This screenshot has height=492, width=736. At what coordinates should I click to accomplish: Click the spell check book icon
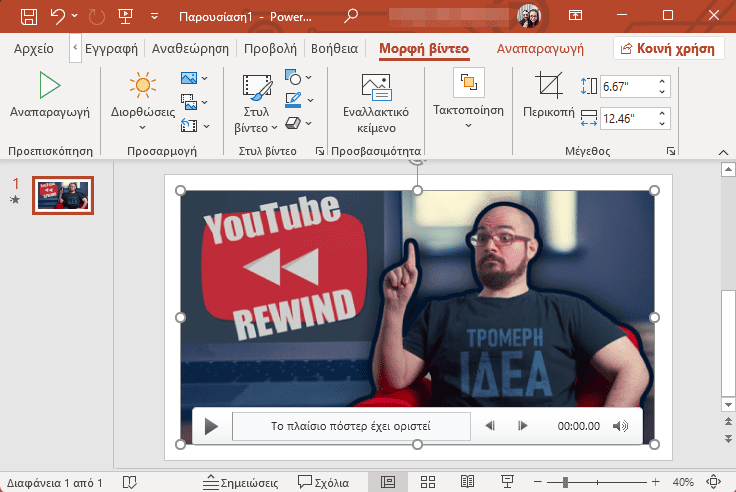pyautogui.click(x=130, y=482)
